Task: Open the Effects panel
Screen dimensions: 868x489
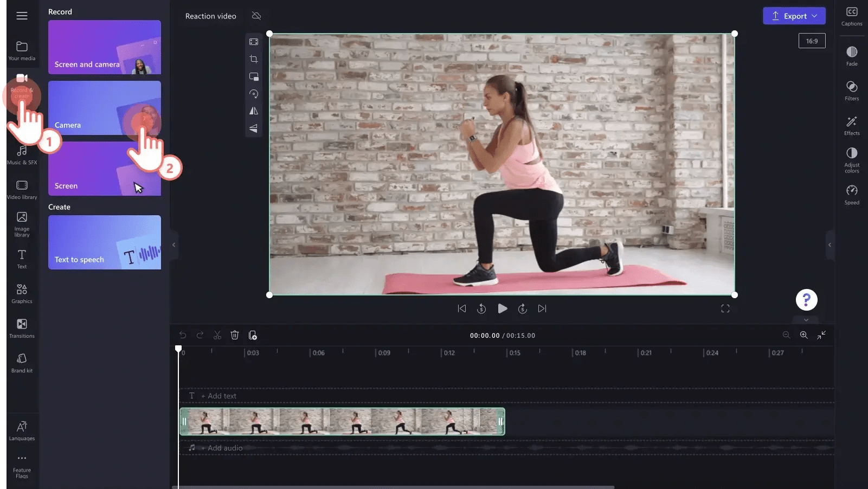Action: [x=852, y=125]
